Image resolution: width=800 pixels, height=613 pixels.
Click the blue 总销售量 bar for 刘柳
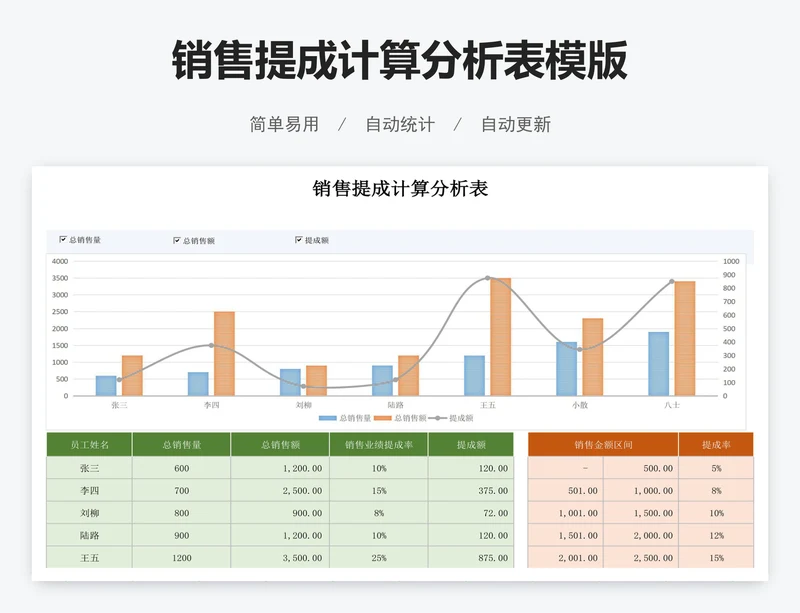tap(290, 382)
